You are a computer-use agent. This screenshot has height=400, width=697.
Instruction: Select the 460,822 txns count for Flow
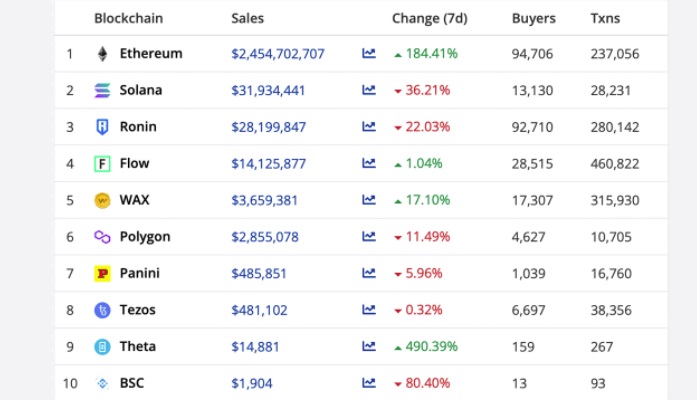coord(615,164)
